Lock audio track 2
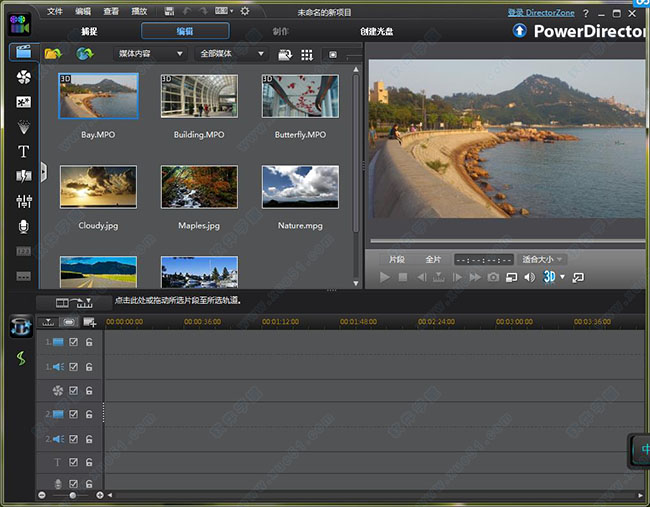 (89, 439)
